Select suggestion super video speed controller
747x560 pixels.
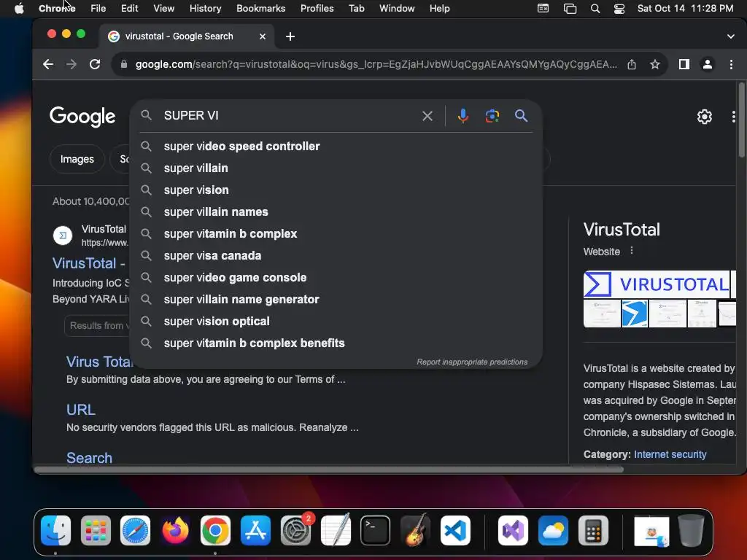tap(336, 146)
